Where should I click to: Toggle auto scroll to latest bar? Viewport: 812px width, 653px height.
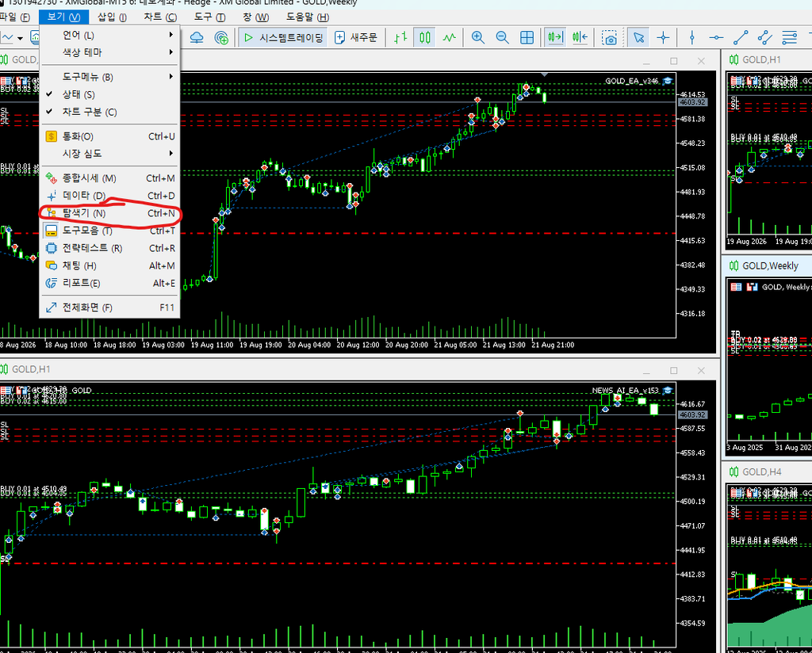click(x=555, y=37)
